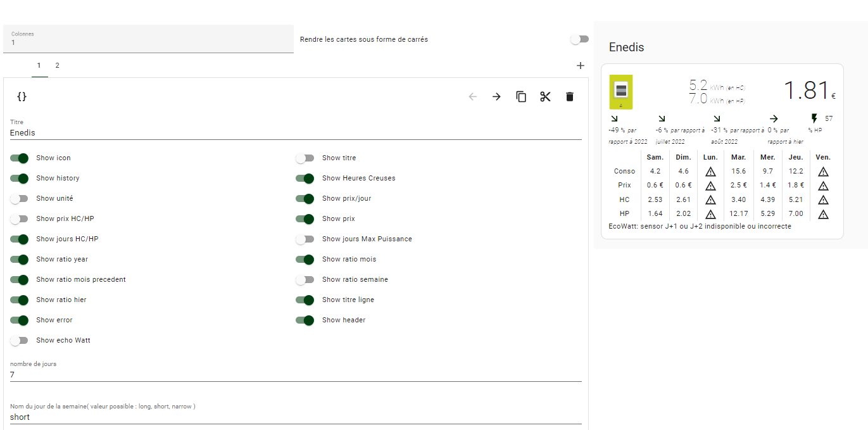The width and height of the screenshot is (868, 430).
Task: Enable the Show echo Watt toggle
Action: click(x=20, y=341)
